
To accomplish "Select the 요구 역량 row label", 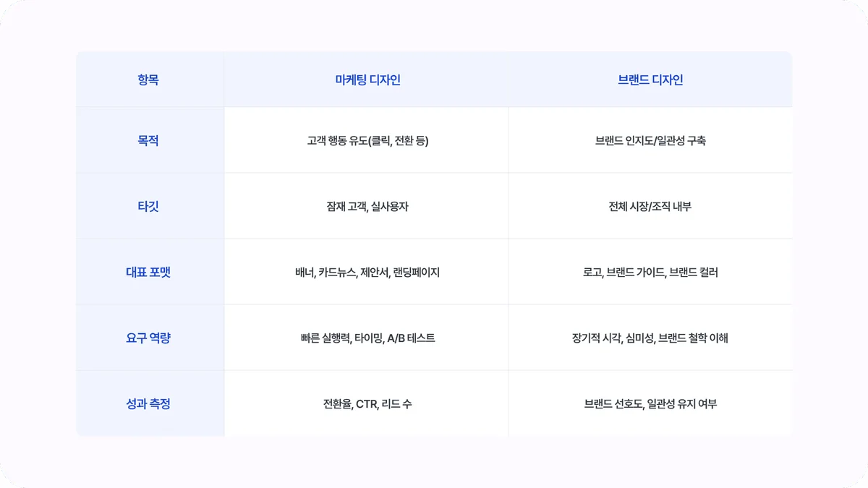I will pos(148,338).
